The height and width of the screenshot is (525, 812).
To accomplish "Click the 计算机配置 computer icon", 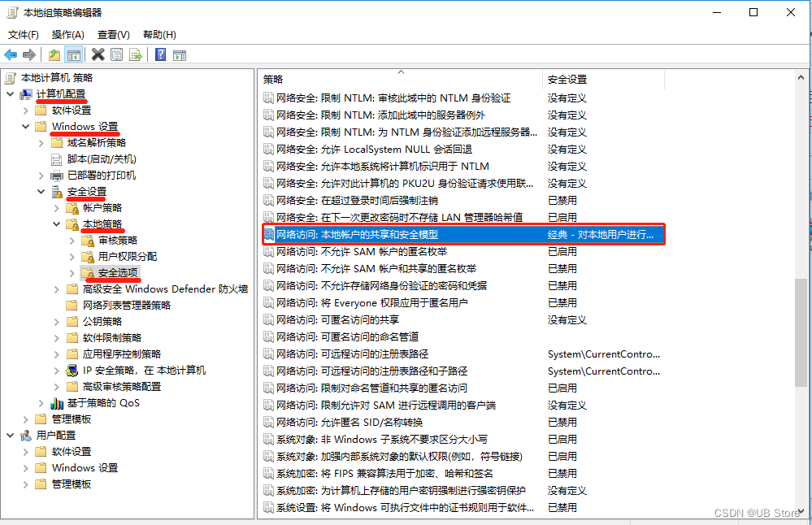I will pyautogui.click(x=26, y=94).
